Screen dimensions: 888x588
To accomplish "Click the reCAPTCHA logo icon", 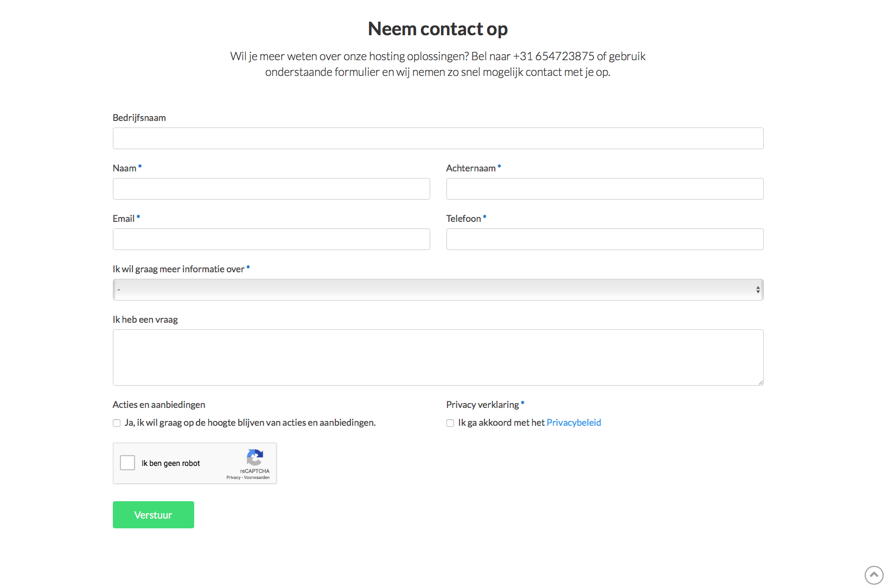I will [x=255, y=457].
